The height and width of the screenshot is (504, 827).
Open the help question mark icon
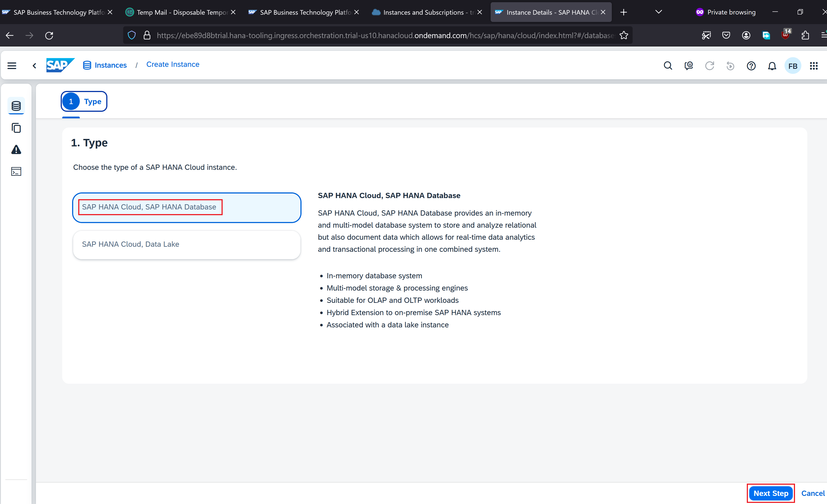click(x=751, y=66)
